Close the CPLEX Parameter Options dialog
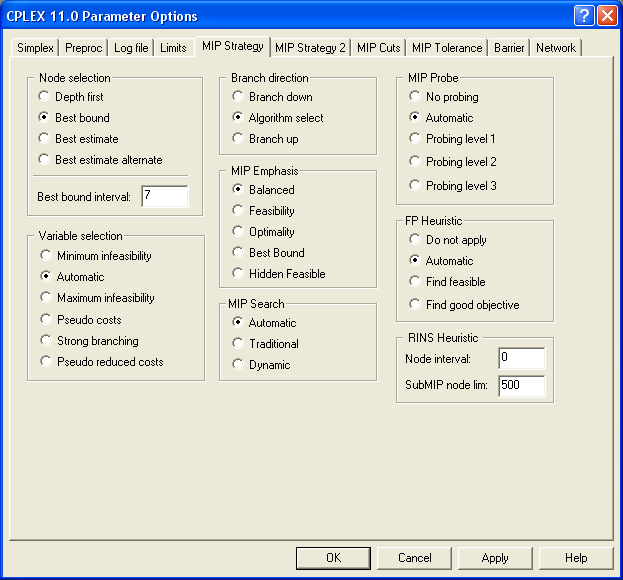Viewport: 623px width, 580px height. (607, 16)
